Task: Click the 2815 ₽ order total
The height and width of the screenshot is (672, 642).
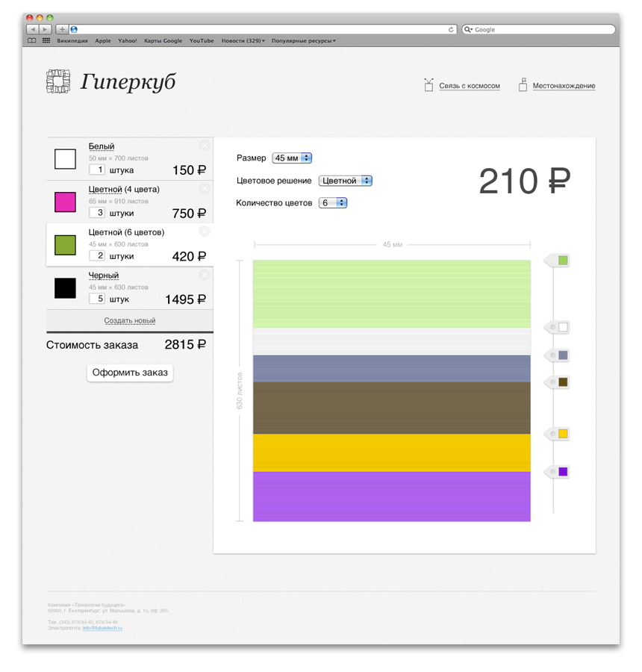Action: (x=185, y=344)
